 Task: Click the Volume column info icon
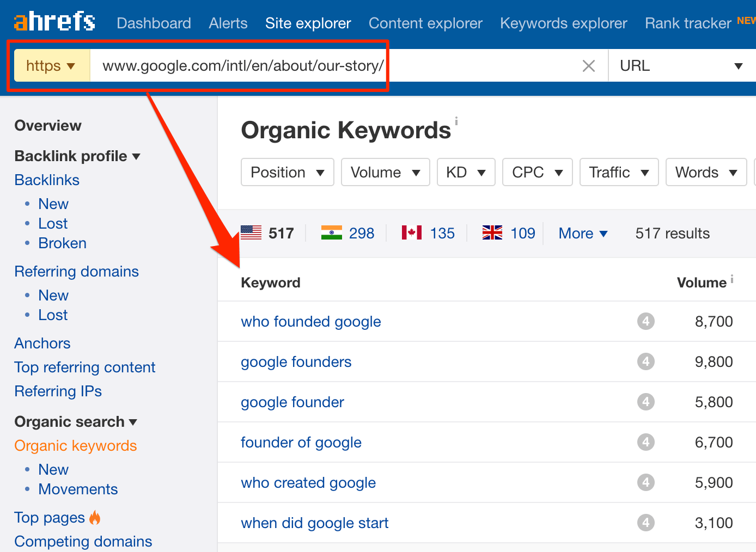pyautogui.click(x=732, y=279)
